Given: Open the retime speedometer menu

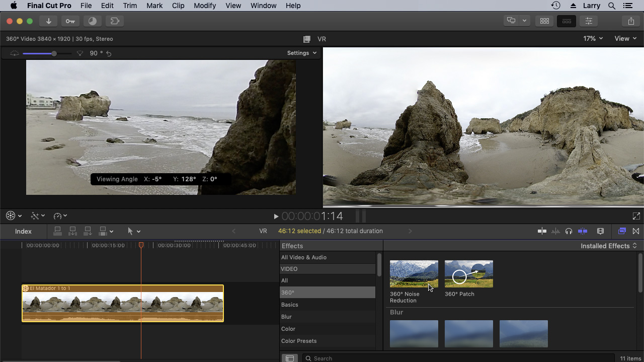Looking at the screenshot, I should coord(60,216).
